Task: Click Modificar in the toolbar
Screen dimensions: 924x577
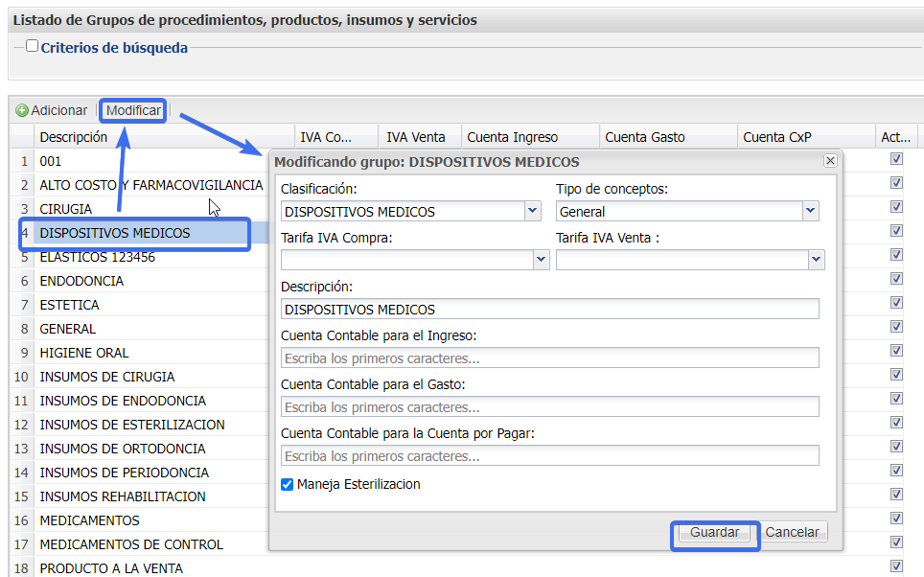Action: tap(133, 111)
